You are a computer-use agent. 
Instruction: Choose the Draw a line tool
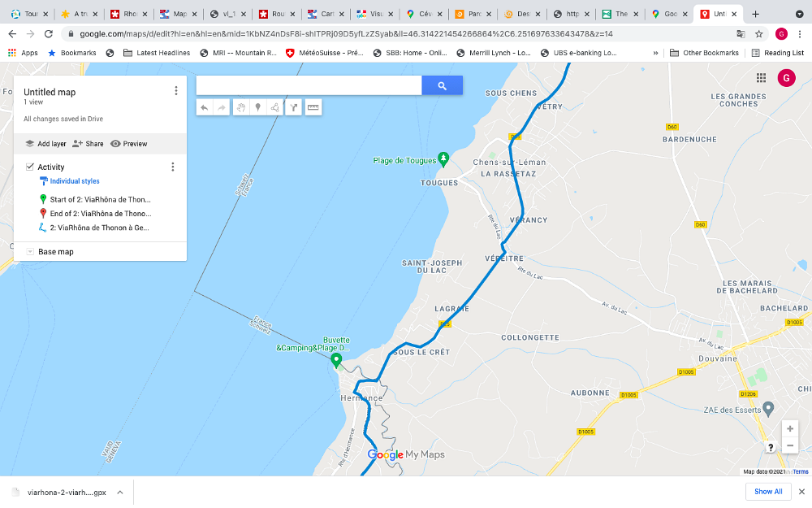click(x=275, y=107)
